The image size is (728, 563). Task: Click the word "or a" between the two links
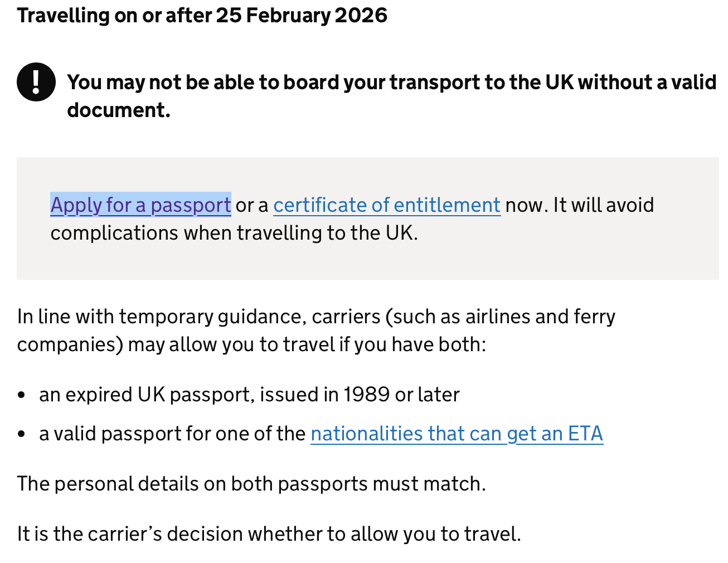click(x=252, y=205)
